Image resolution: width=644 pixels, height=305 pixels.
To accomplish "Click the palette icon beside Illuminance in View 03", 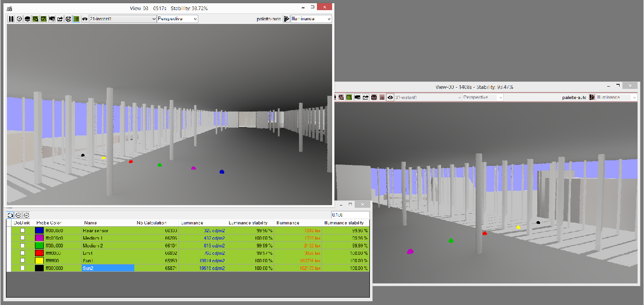I will click(x=287, y=19).
